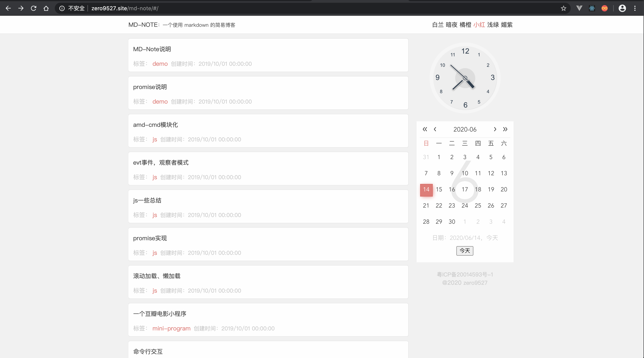Select the 小红 red color theme
The image size is (644, 358).
(x=479, y=24)
